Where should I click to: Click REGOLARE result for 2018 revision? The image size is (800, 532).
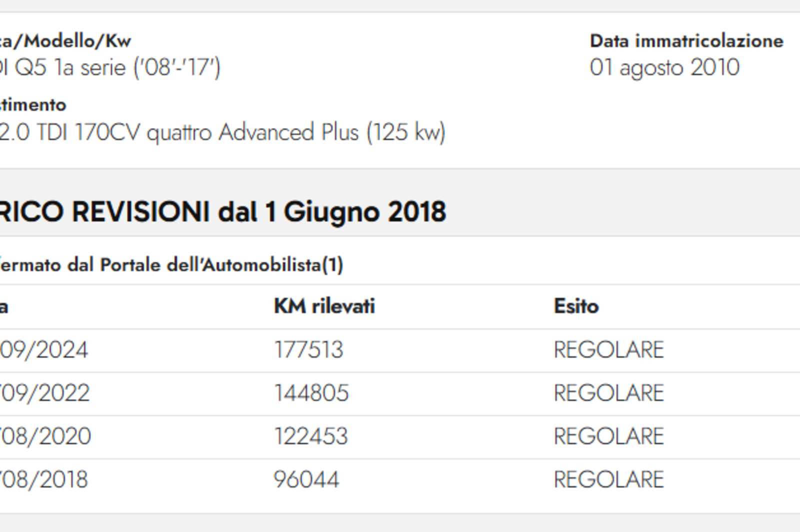[608, 480]
